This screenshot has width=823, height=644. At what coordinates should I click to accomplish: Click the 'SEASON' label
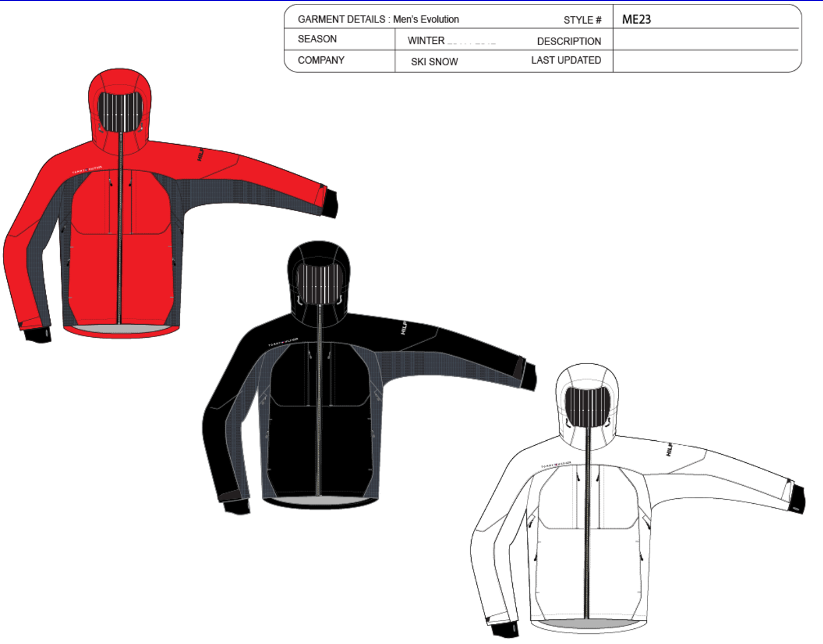tap(317, 39)
